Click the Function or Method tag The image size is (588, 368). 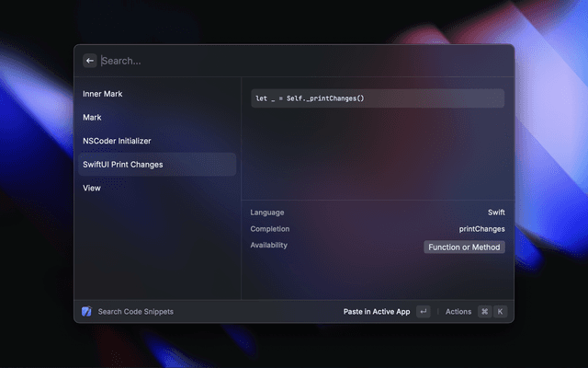(x=465, y=247)
